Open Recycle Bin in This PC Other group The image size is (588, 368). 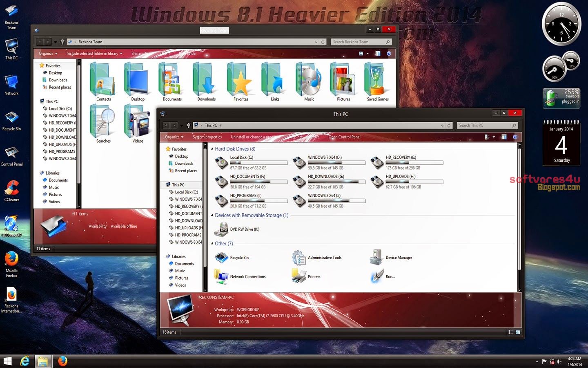tap(232, 258)
